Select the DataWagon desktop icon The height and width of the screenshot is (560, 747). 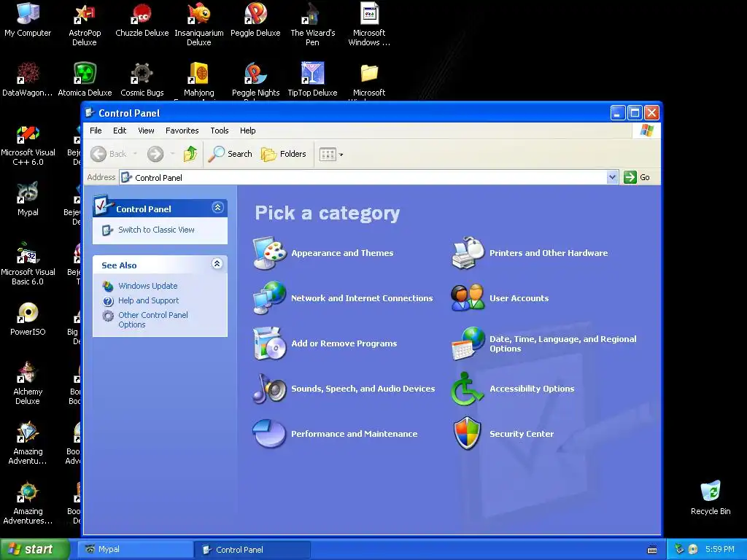click(x=28, y=79)
